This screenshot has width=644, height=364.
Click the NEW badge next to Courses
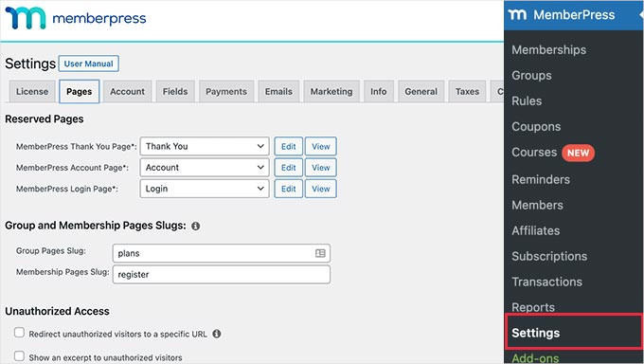(x=578, y=153)
